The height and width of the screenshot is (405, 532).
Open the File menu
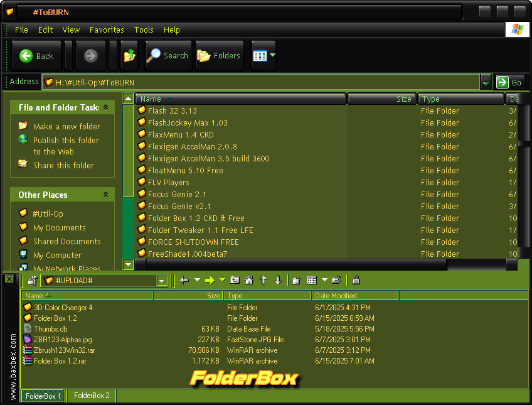click(21, 30)
